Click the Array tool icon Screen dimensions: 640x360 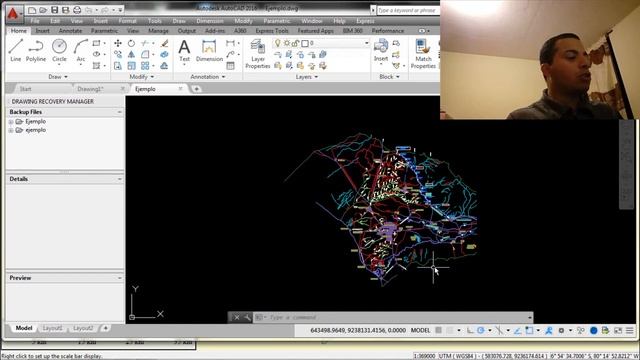point(145,66)
